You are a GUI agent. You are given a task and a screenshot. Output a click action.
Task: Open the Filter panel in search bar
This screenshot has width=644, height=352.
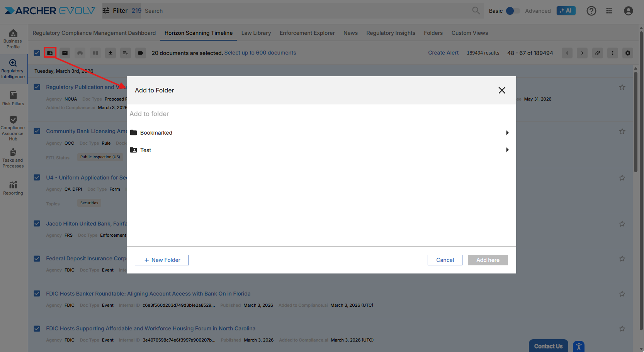115,11
